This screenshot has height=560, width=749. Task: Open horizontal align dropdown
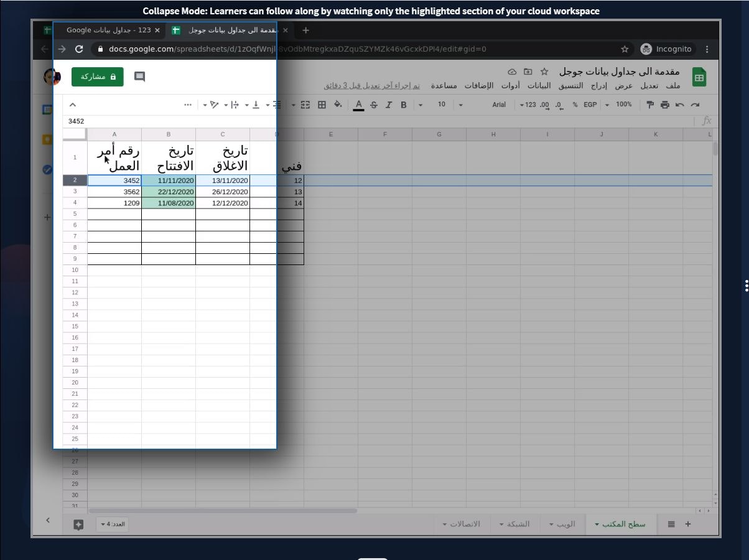point(274,105)
